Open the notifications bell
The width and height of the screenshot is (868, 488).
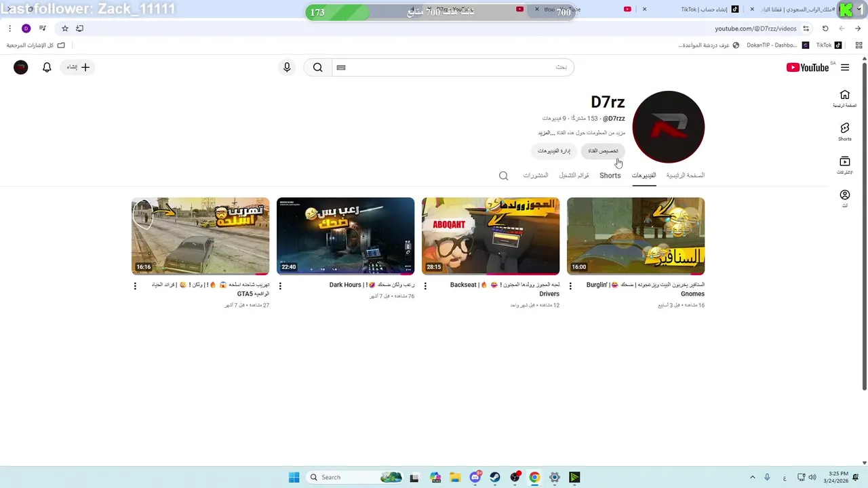pyautogui.click(x=47, y=67)
